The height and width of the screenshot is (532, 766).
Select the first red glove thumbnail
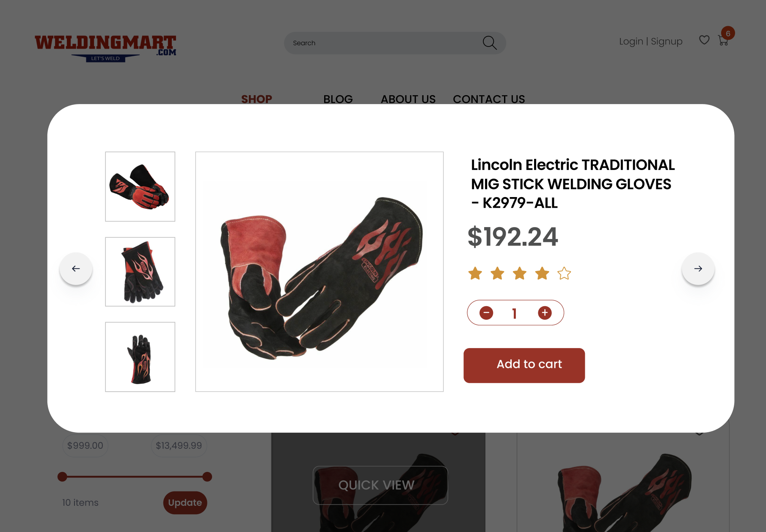tap(140, 186)
